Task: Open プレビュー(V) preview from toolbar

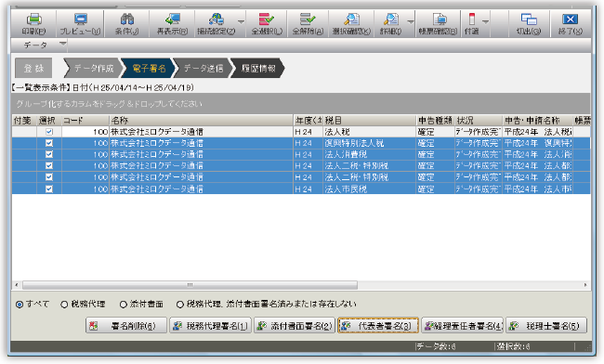Action: pos(80,19)
